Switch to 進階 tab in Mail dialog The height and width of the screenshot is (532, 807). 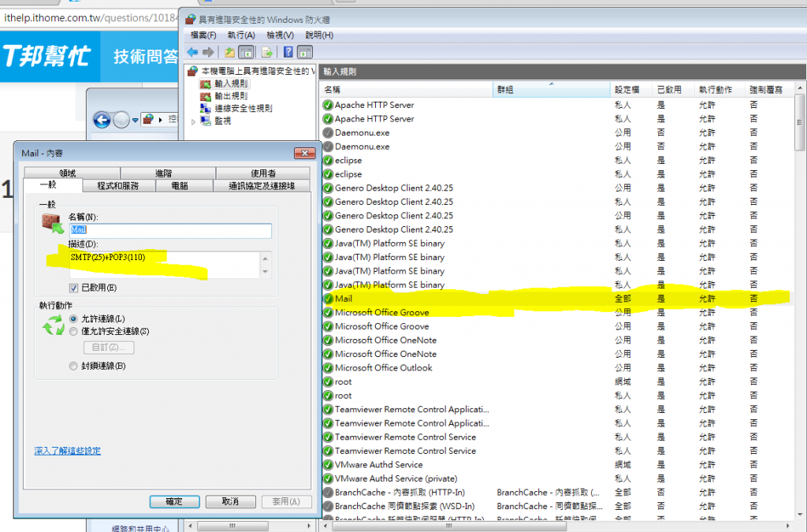tap(168, 173)
